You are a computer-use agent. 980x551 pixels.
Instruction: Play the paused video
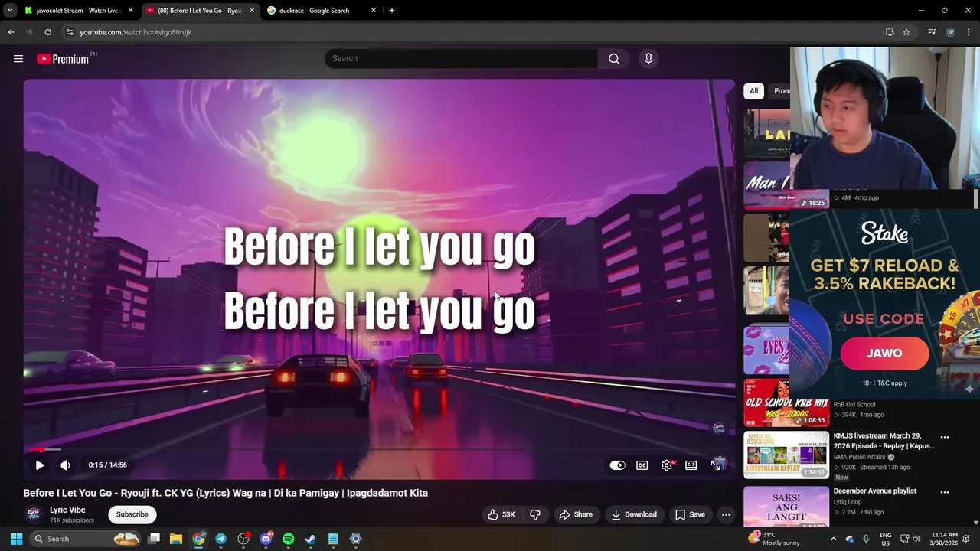(40, 465)
